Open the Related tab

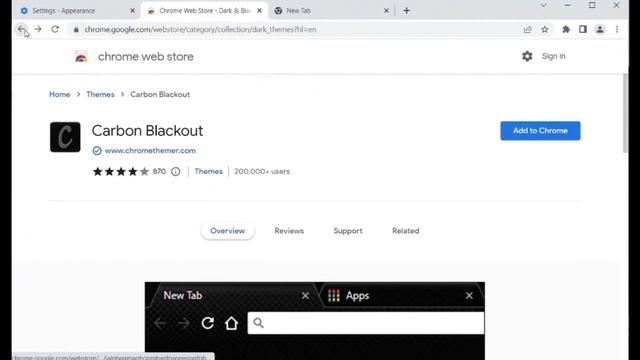coord(406,231)
